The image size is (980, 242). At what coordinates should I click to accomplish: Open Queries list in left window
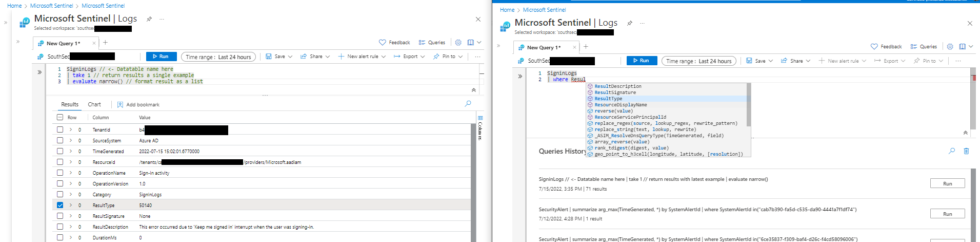click(432, 43)
